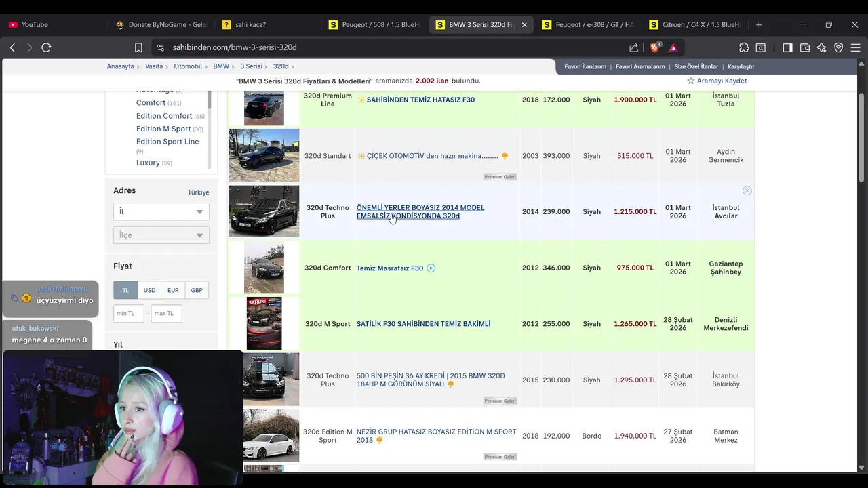The width and height of the screenshot is (868, 488).
Task: Open Otomobil breadcrumb link
Action: [x=188, y=66]
